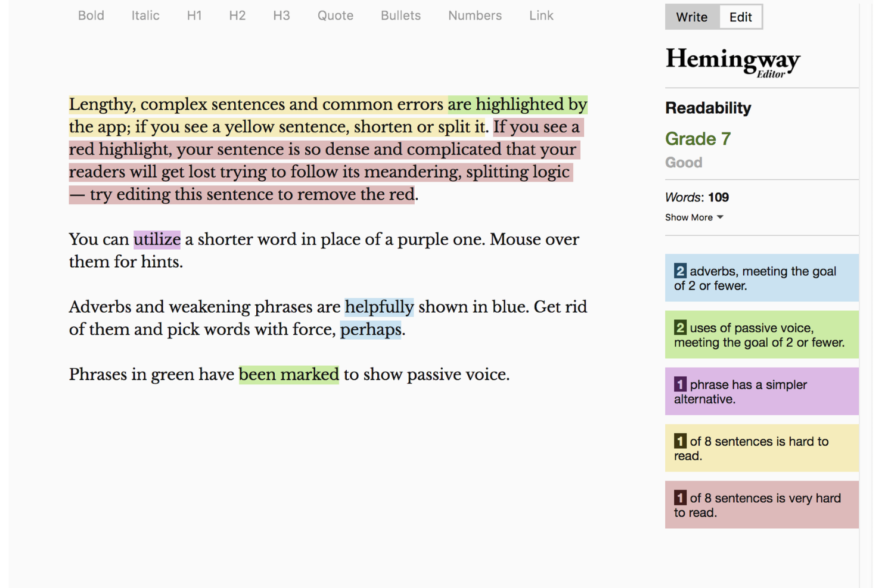Switch to Edit mode

click(741, 17)
